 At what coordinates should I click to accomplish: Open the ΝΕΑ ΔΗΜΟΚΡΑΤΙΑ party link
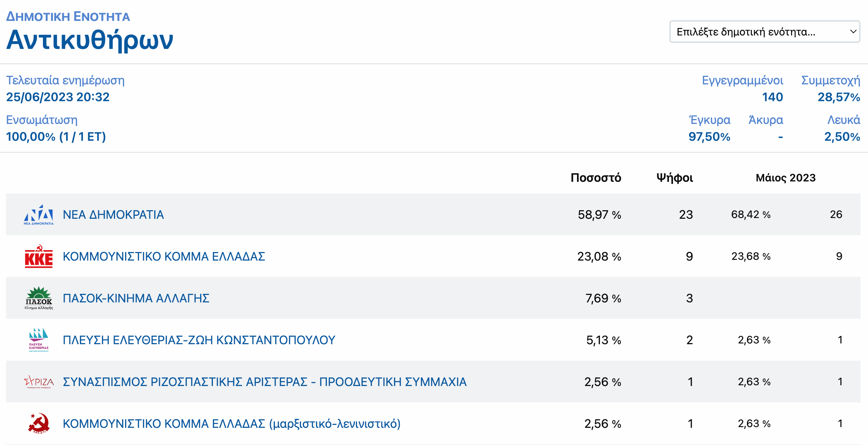[x=113, y=215]
